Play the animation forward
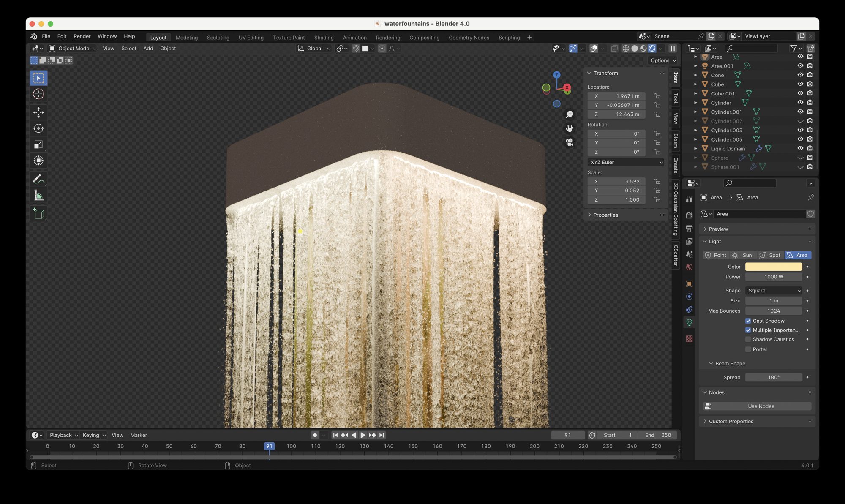The height and width of the screenshot is (504, 845). [363, 435]
